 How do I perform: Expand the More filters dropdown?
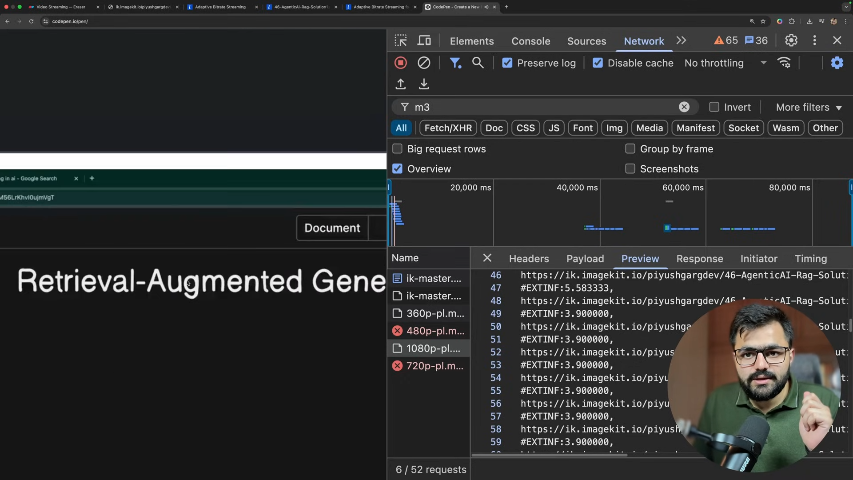808,107
